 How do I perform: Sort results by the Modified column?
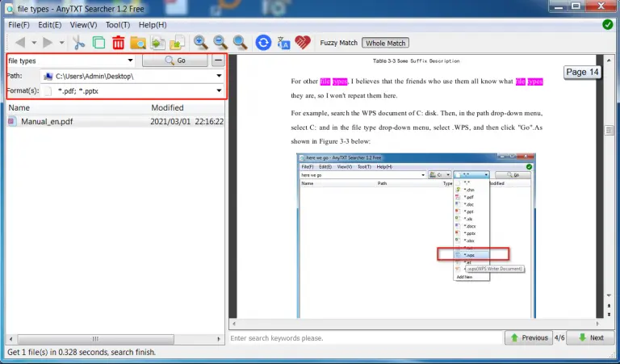(167, 107)
